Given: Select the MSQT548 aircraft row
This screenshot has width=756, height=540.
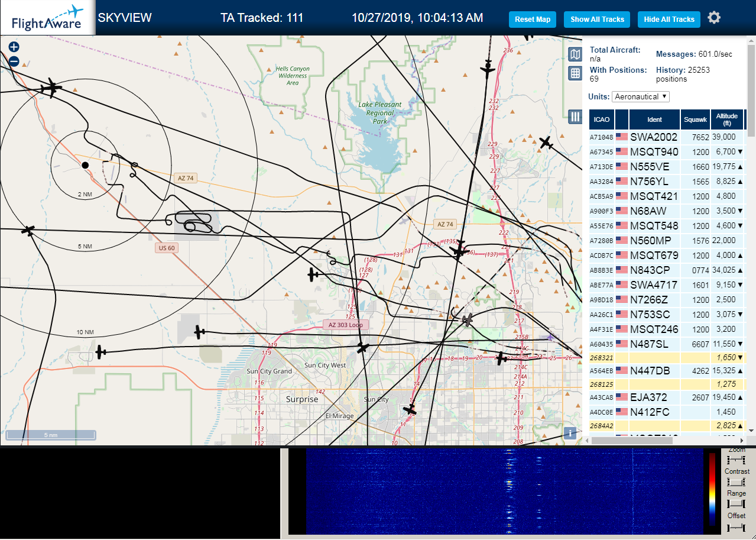Looking at the screenshot, I should coord(667,225).
